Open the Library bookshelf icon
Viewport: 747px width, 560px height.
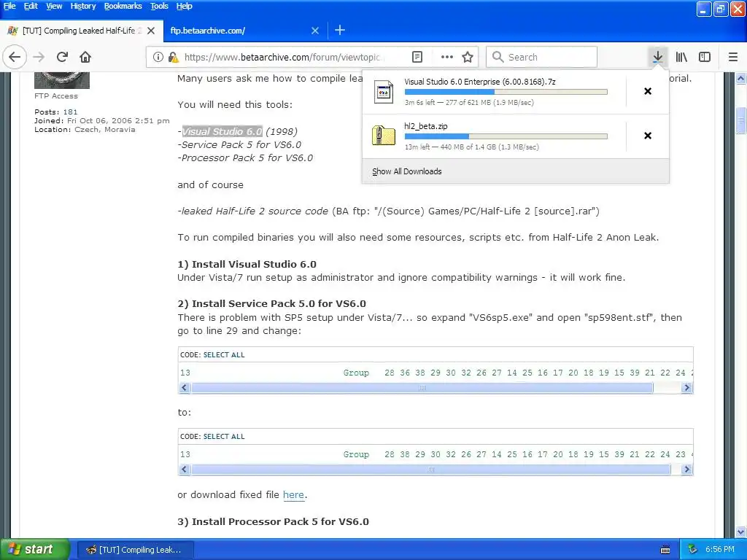[x=681, y=57]
